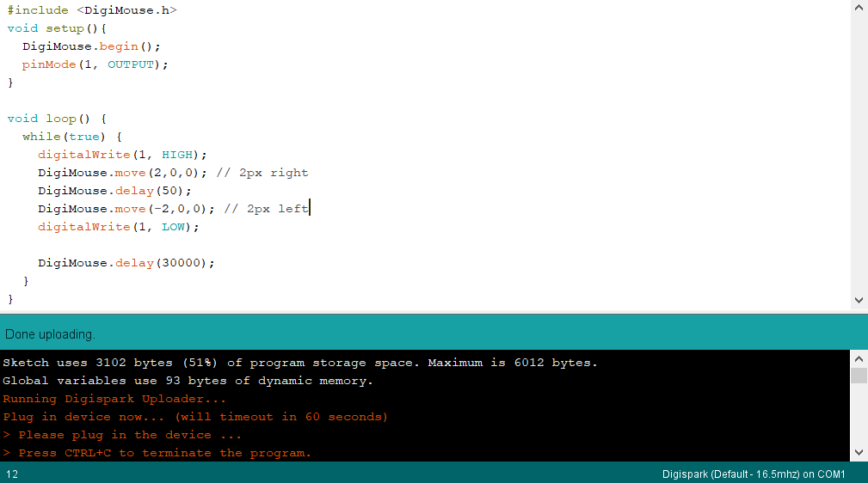Click the console scrollbar thumb

tap(859, 375)
